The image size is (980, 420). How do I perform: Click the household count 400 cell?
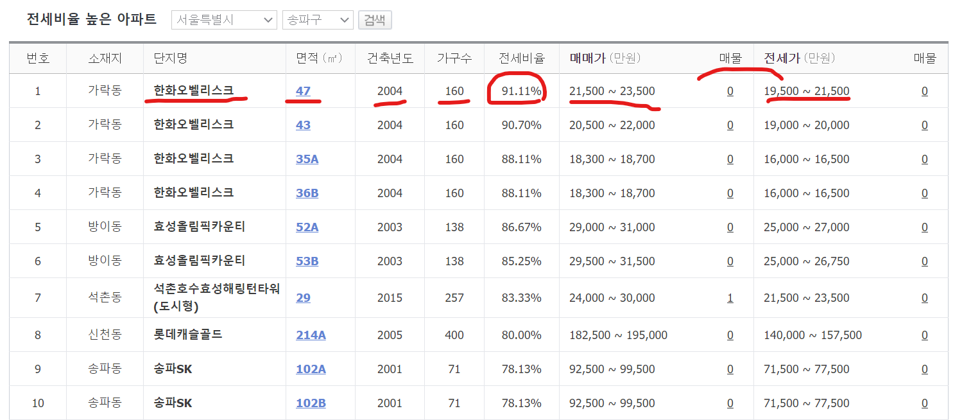(454, 335)
